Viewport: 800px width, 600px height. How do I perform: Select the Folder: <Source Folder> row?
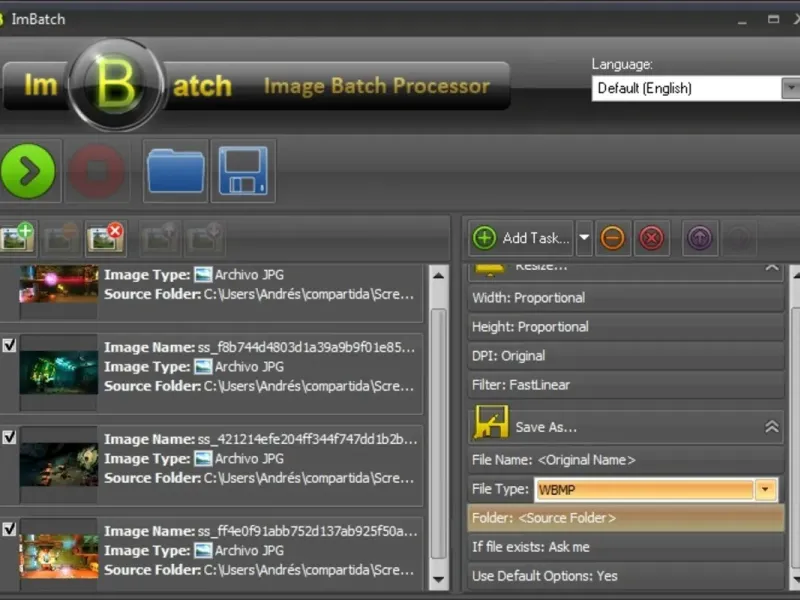(x=626, y=518)
